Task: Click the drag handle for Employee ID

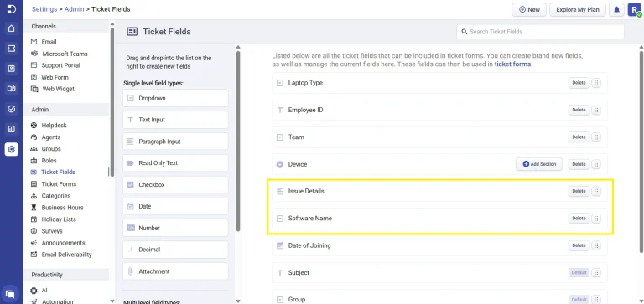Action: point(596,110)
